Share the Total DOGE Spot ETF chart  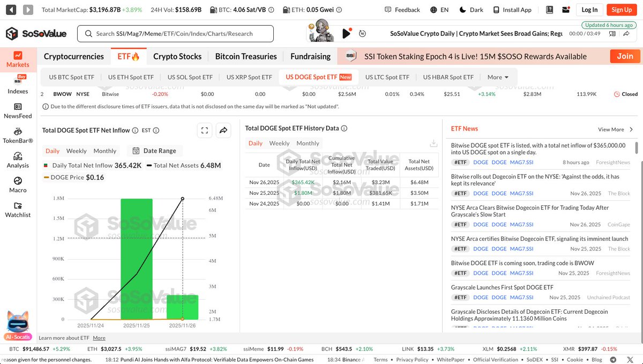click(x=223, y=130)
